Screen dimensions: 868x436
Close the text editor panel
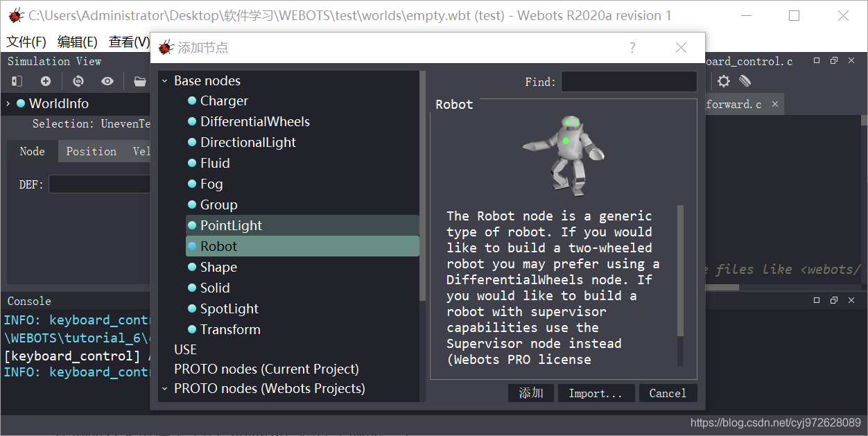point(851,61)
